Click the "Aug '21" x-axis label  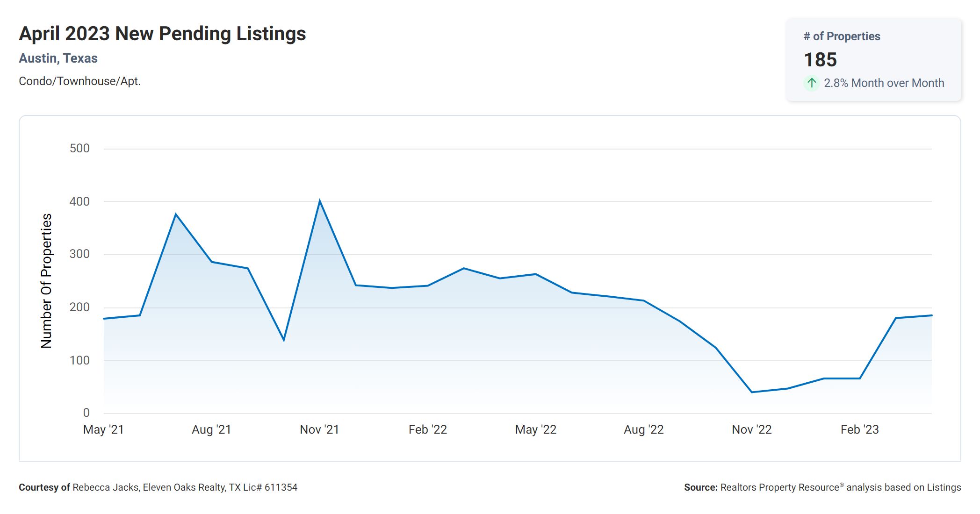[x=211, y=429]
